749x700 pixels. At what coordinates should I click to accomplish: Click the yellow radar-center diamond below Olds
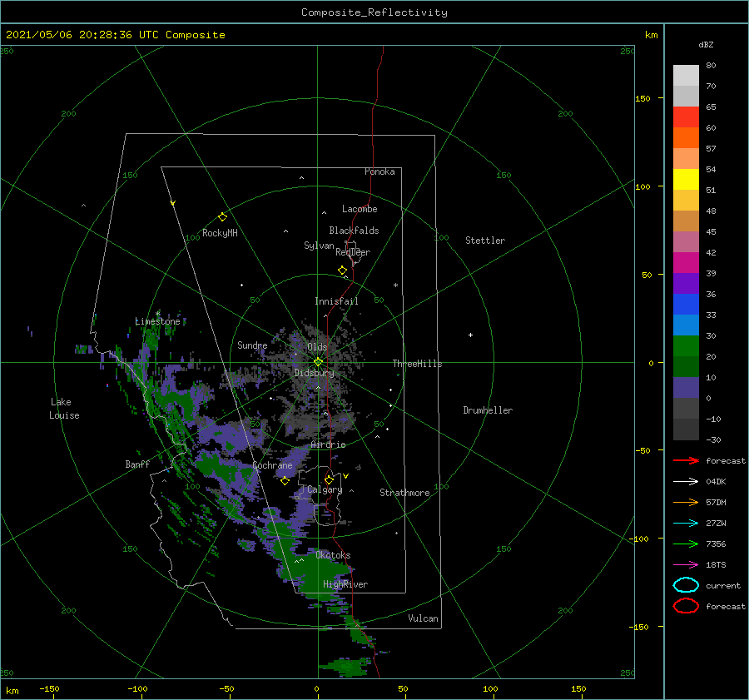318,362
